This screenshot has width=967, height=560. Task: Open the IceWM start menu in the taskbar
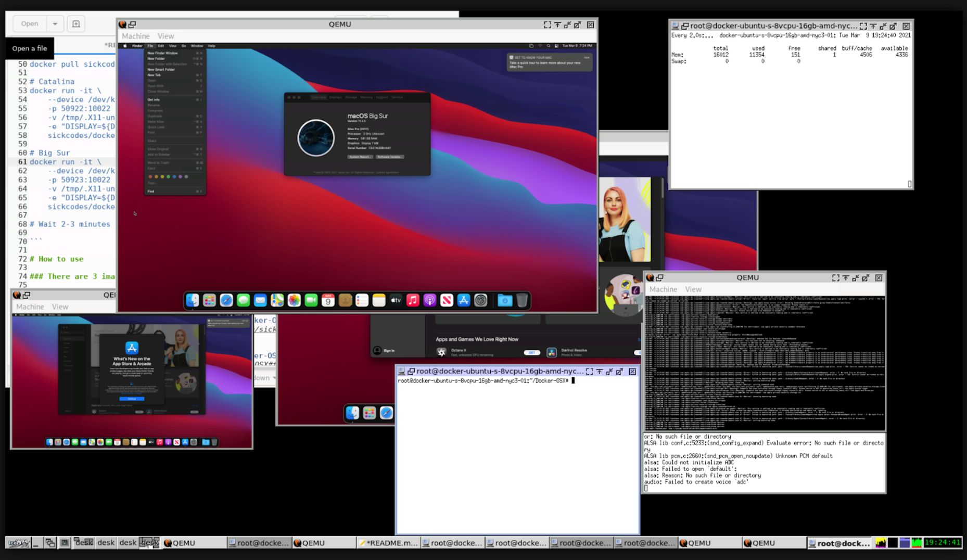click(18, 543)
